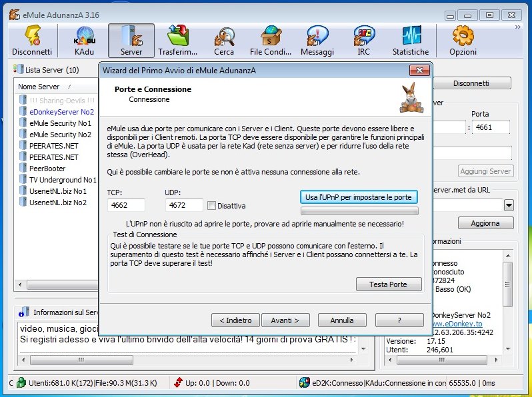Click the Informazioni panel scroll up arrow
This screenshot has height=397, width=532.
point(507,256)
